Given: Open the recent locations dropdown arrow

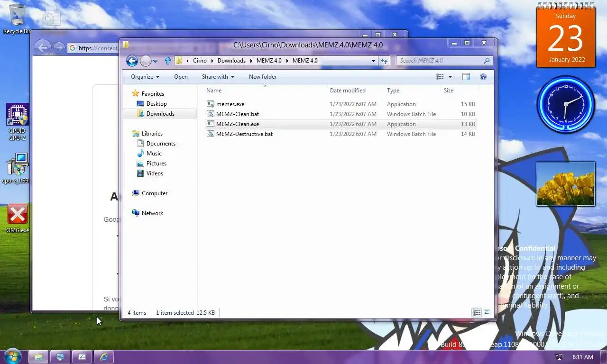Looking at the screenshot, I should 155,61.
